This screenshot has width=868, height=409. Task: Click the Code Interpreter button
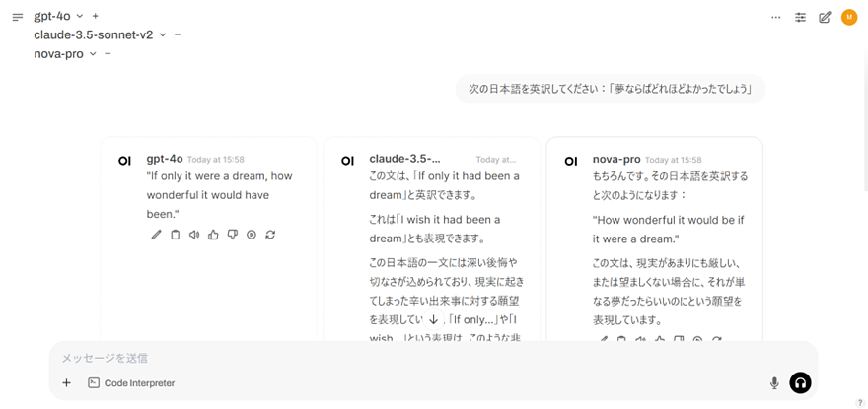pyautogui.click(x=131, y=383)
